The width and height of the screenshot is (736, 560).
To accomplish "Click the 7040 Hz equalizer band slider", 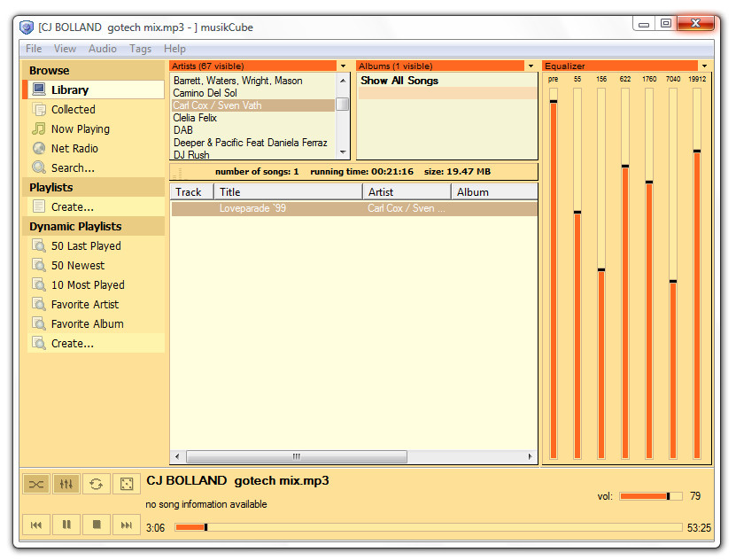I will click(x=673, y=274).
